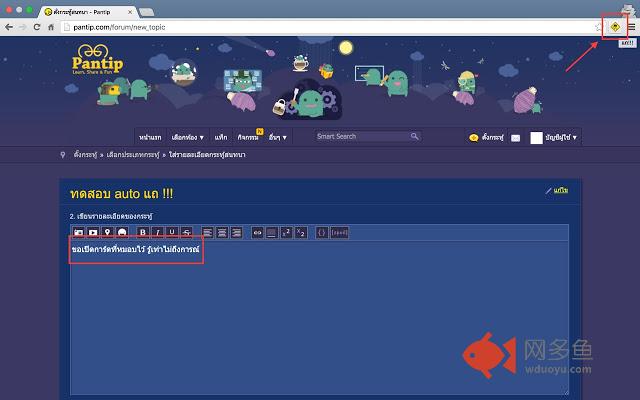Toggle underline formatting

click(x=172, y=233)
